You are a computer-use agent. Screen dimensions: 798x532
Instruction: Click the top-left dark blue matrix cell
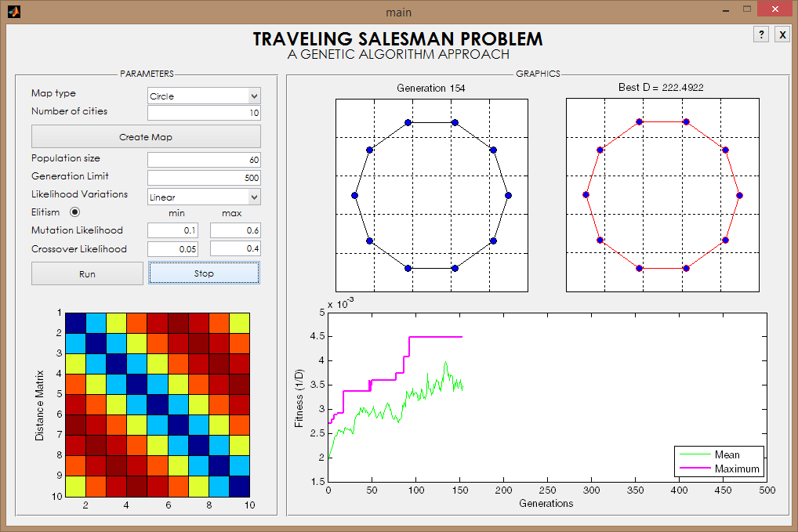75,323
